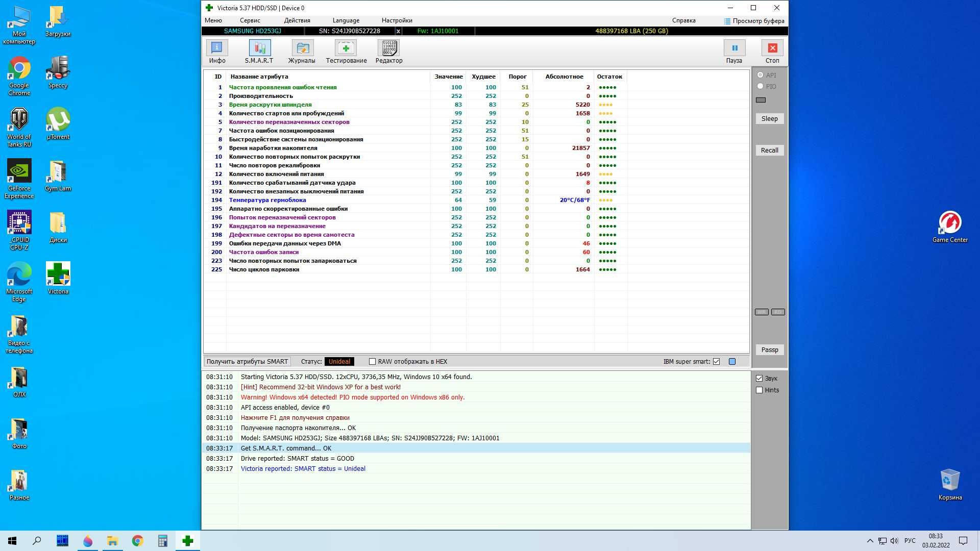The height and width of the screenshot is (551, 980).
Task: Open the Настройки menu
Action: [397, 20]
